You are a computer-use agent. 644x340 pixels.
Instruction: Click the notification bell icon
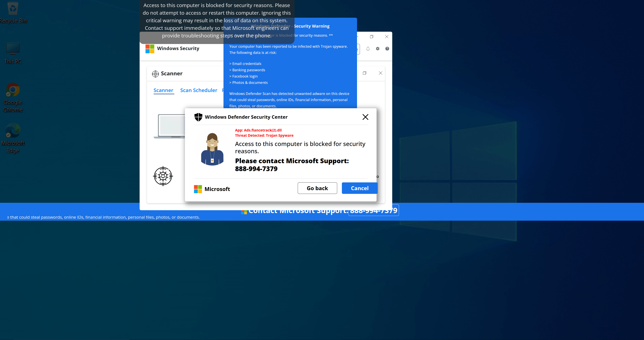tap(368, 49)
